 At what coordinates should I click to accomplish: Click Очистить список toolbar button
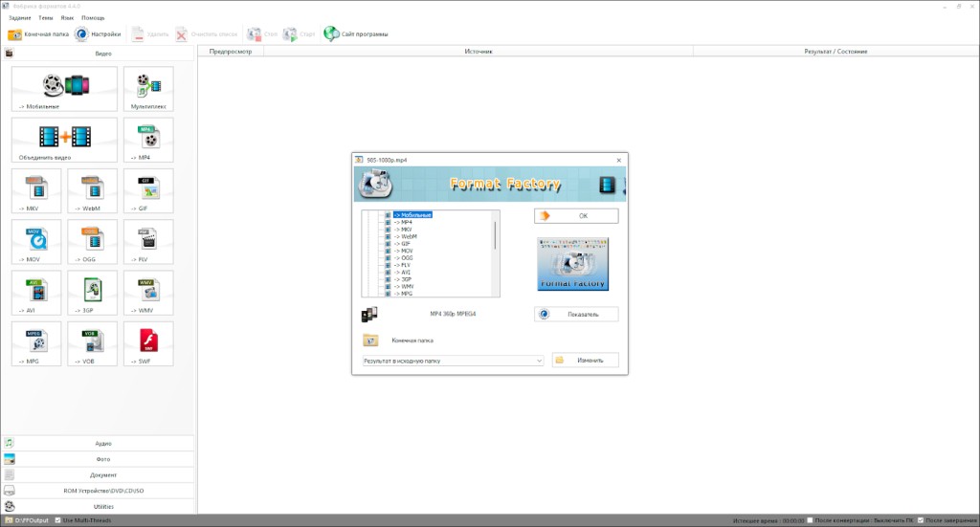207,34
